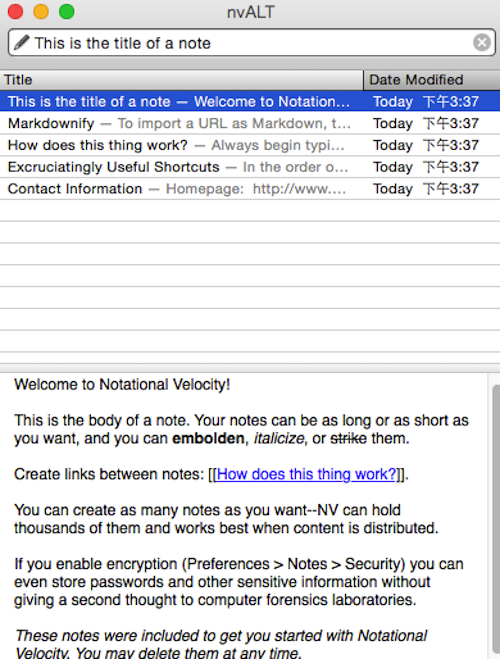Select the 'This is the title of a note' row
This screenshot has width=500, height=659.
tap(250, 101)
